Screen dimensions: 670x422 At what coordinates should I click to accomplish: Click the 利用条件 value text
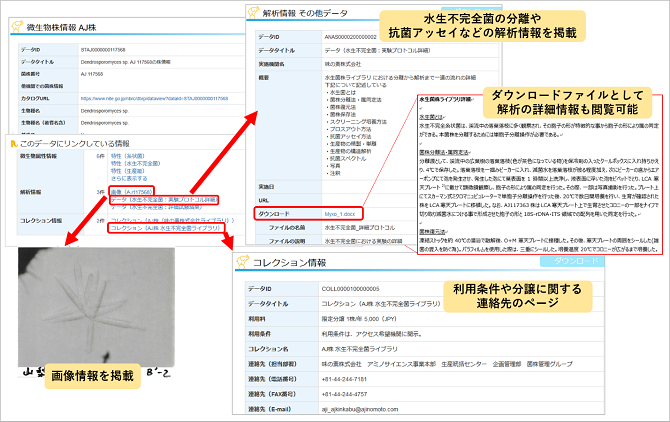pyautogui.click(x=372, y=334)
